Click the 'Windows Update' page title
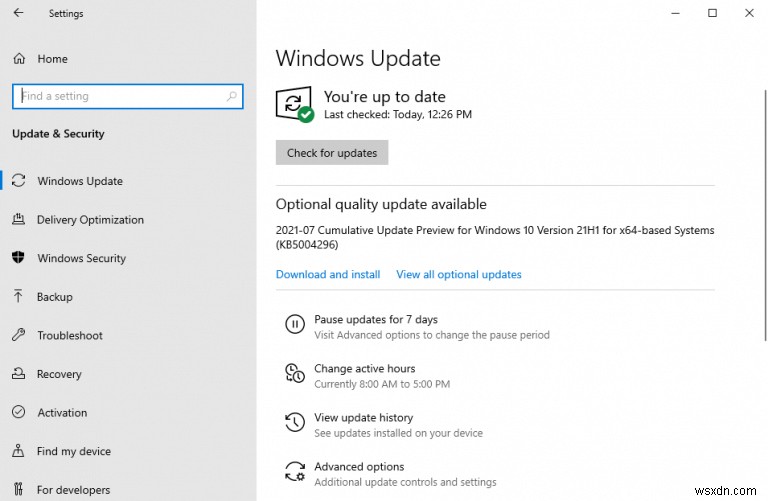The image size is (768, 501). pos(358,58)
